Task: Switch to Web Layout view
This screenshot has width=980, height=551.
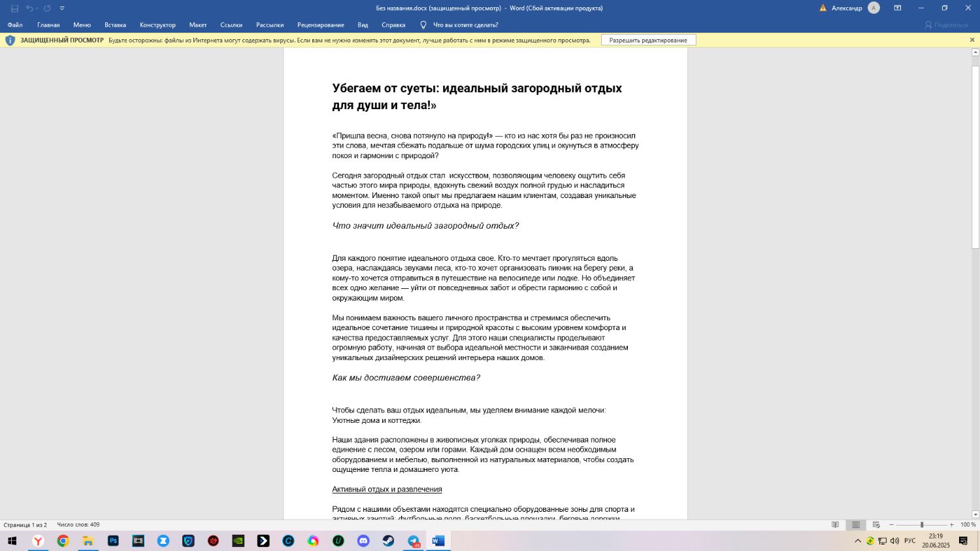Action: click(876, 525)
